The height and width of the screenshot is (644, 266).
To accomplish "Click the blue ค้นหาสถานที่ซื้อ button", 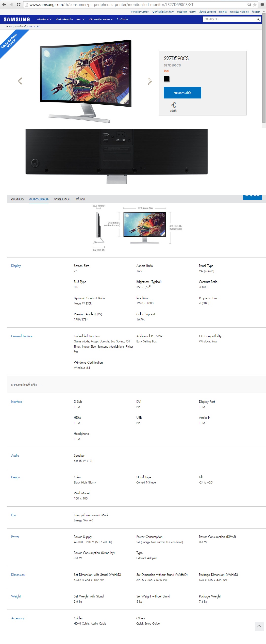I will [x=183, y=93].
